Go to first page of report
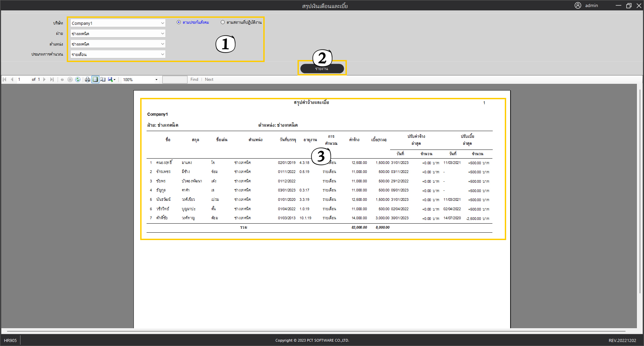Viewport: 644px width, 346px height. (4, 79)
